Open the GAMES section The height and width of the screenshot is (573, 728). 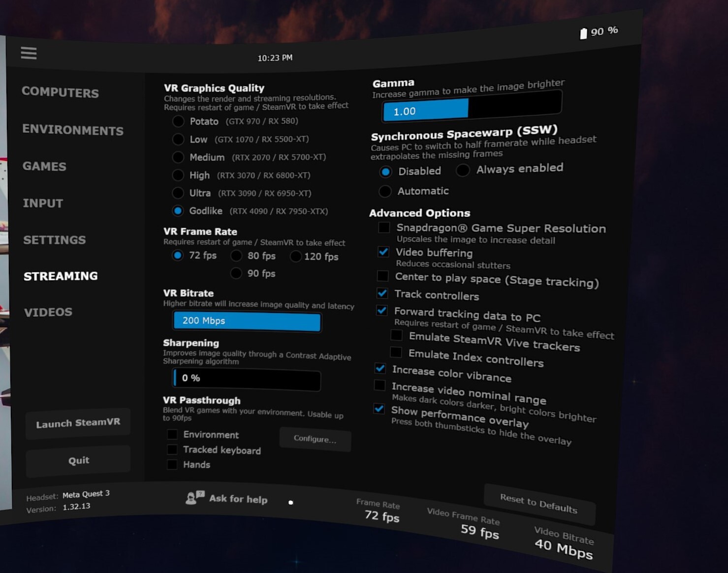click(x=44, y=166)
